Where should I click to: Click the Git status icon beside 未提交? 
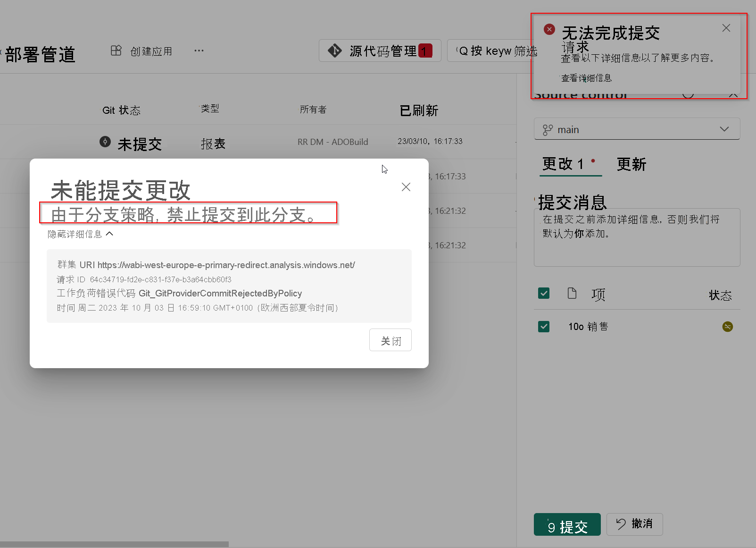[x=105, y=142]
